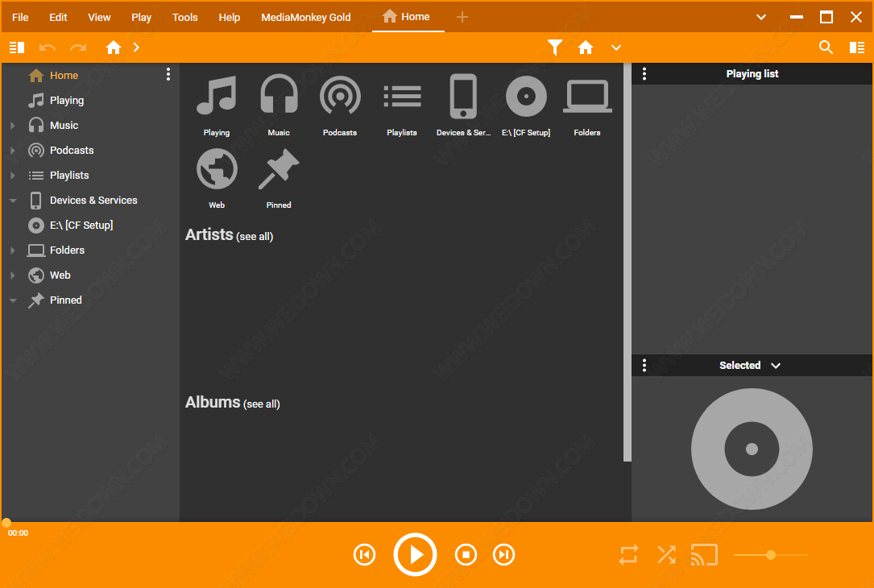
Task: Open the search magnifier icon
Action: 826,48
